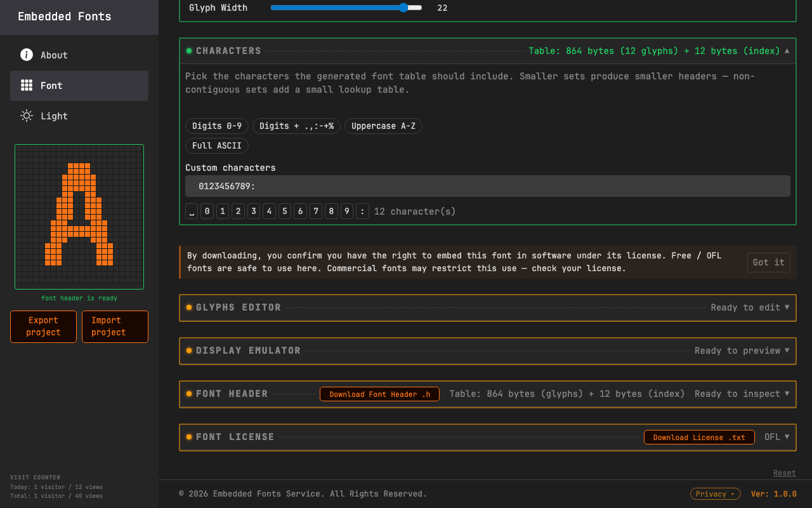Screen dimensions: 812x508
Task: Click the Characters table size summary text
Action: pos(654,51)
